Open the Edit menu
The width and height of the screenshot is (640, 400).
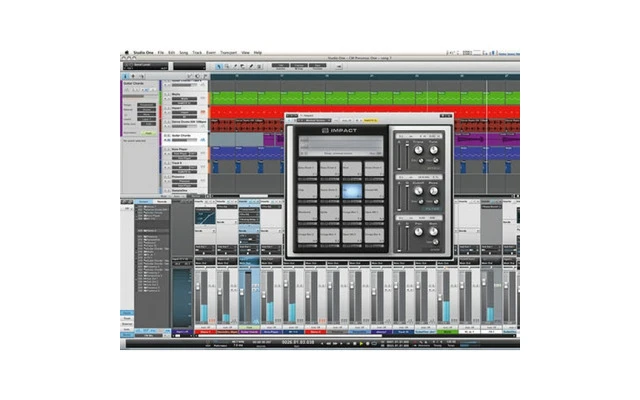point(172,53)
